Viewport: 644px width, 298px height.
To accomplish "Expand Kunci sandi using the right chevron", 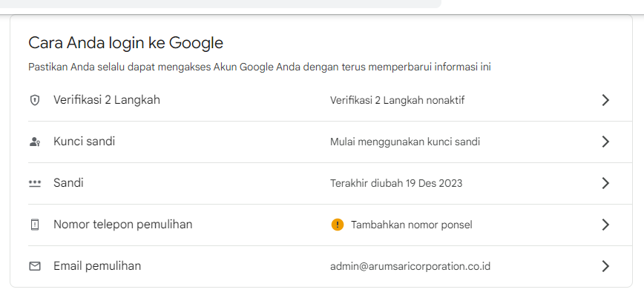I will click(x=605, y=142).
